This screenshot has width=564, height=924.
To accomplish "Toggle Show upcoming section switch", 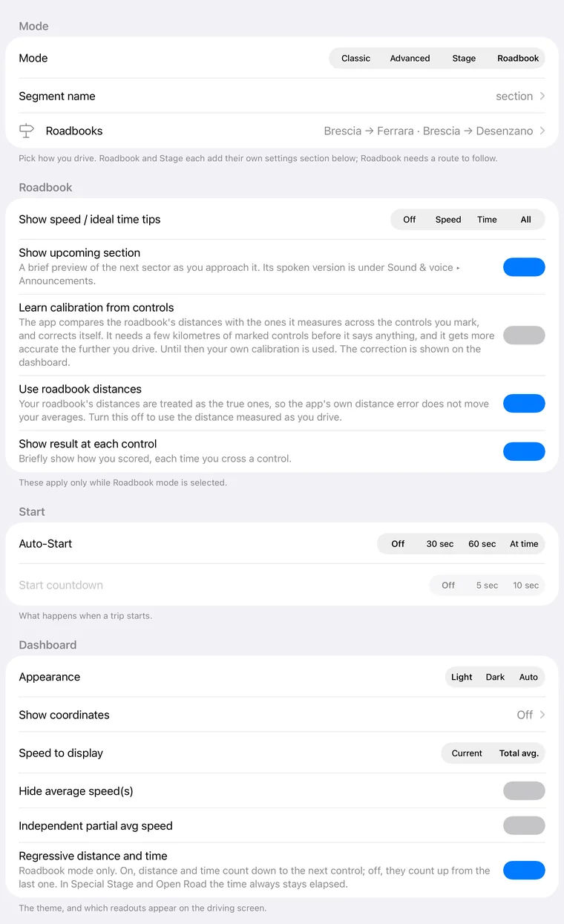I will click(524, 267).
